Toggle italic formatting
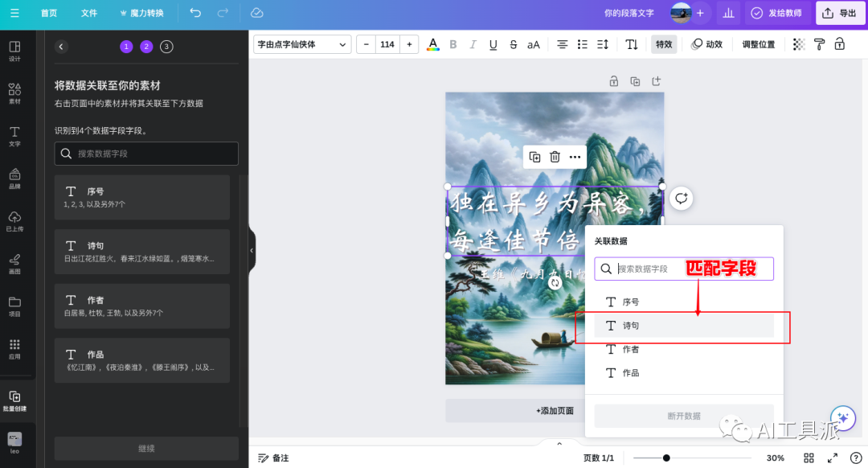This screenshot has width=868, height=468. [473, 44]
